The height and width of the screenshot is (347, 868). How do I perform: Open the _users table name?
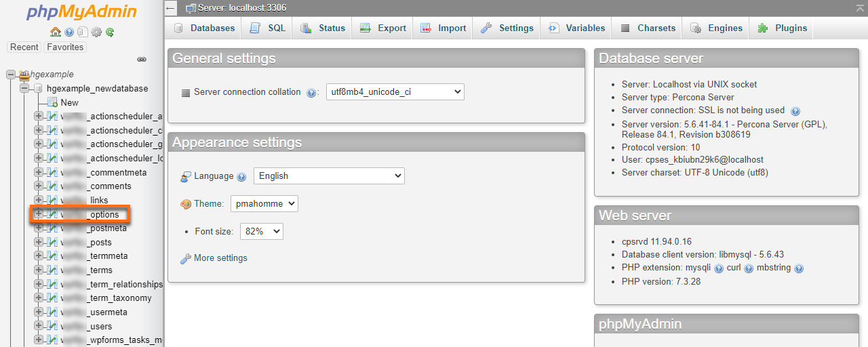87,326
